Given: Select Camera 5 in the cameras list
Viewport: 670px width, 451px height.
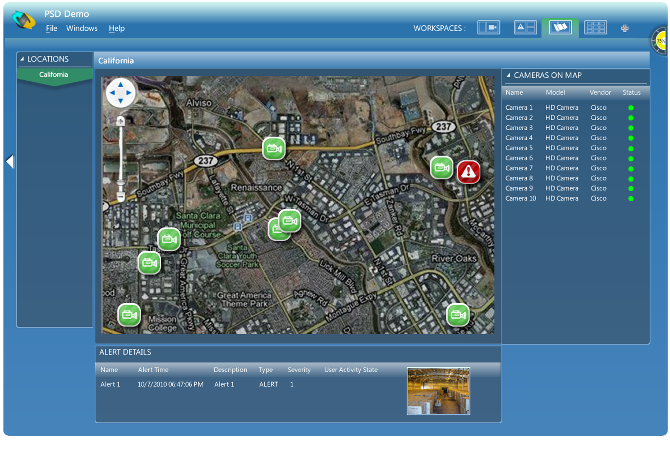Looking at the screenshot, I should 519,148.
